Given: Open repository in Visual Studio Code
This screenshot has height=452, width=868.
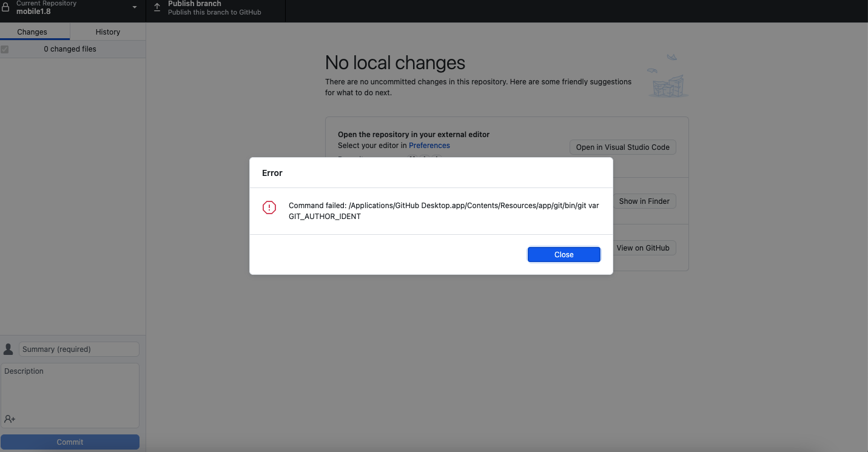Looking at the screenshot, I should coord(622,147).
